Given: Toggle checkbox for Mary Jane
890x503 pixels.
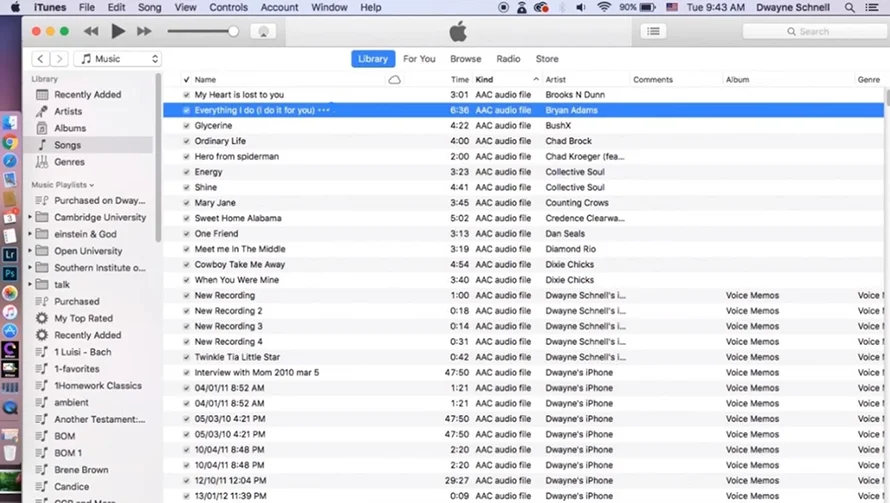Looking at the screenshot, I should (186, 203).
